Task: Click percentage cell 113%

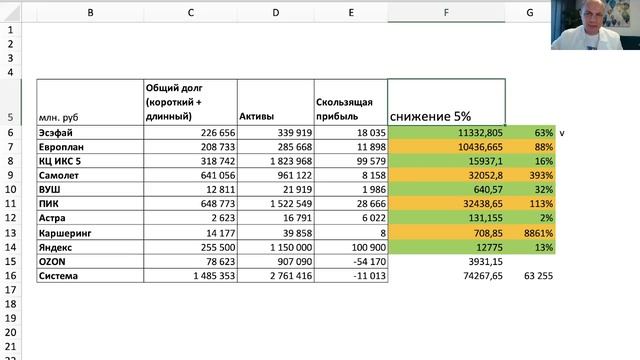Action: tap(530, 204)
